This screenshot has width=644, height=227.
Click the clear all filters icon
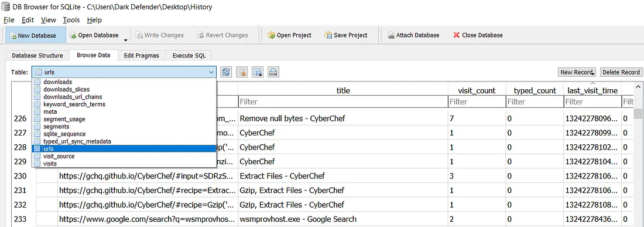(242, 72)
